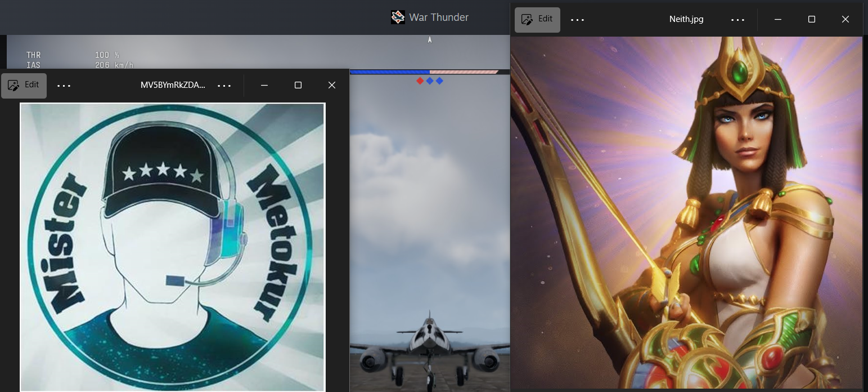Click Edit button in MV5BYmRkZDA photo window
The height and width of the screenshot is (392, 868).
coord(24,86)
